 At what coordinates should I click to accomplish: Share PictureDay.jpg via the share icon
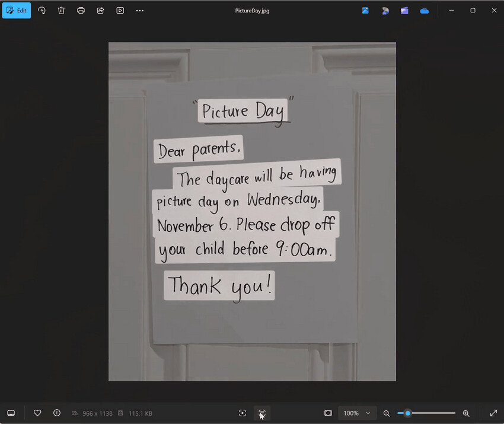point(100,11)
